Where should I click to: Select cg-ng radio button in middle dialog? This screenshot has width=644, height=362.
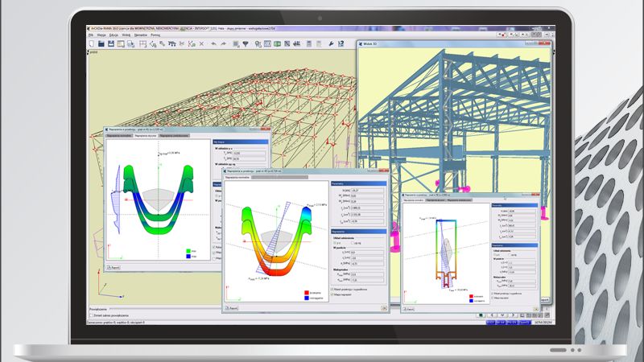pyautogui.click(x=352, y=243)
